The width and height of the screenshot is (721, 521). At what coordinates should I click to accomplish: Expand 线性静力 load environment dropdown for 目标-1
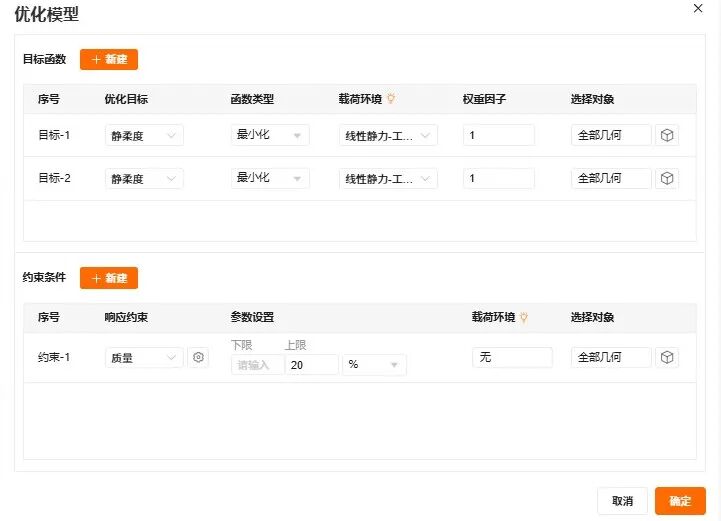point(388,135)
